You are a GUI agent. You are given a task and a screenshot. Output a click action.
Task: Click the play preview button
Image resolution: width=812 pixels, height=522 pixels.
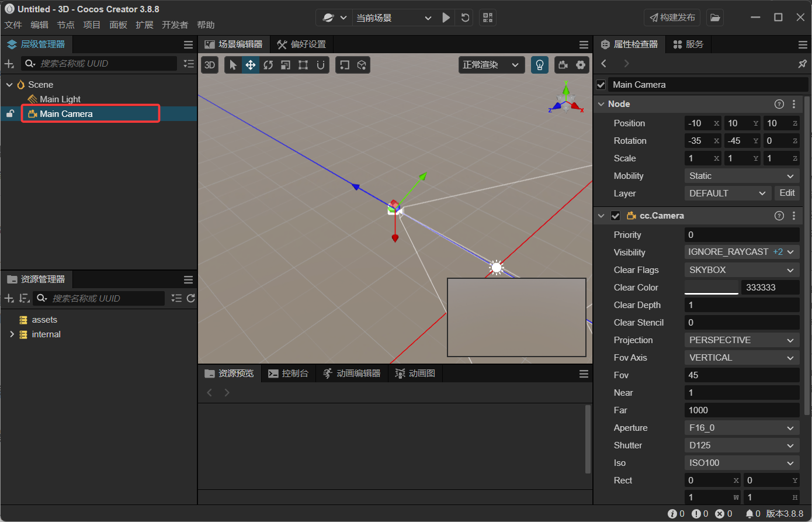click(x=446, y=18)
